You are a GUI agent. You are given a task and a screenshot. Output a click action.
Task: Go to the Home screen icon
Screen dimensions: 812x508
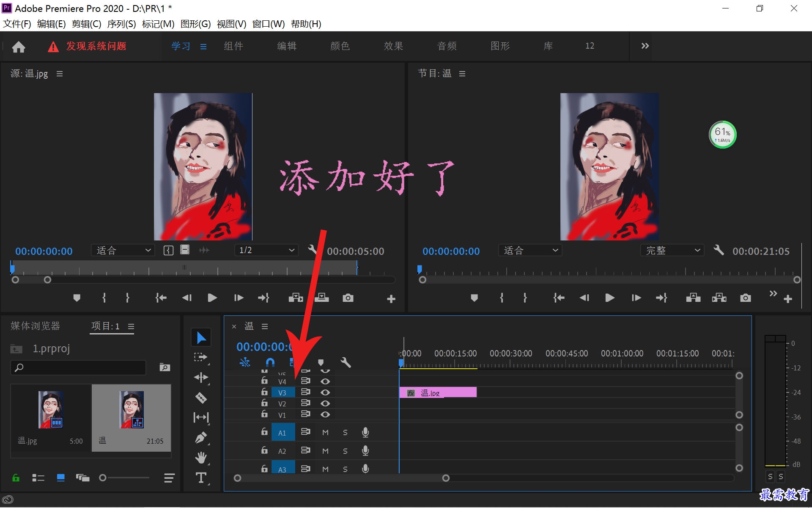point(18,46)
